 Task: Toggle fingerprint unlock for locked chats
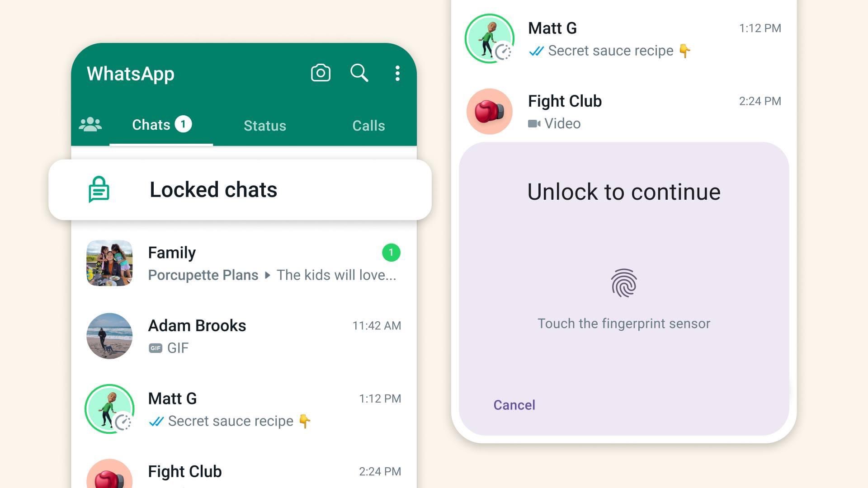623,284
